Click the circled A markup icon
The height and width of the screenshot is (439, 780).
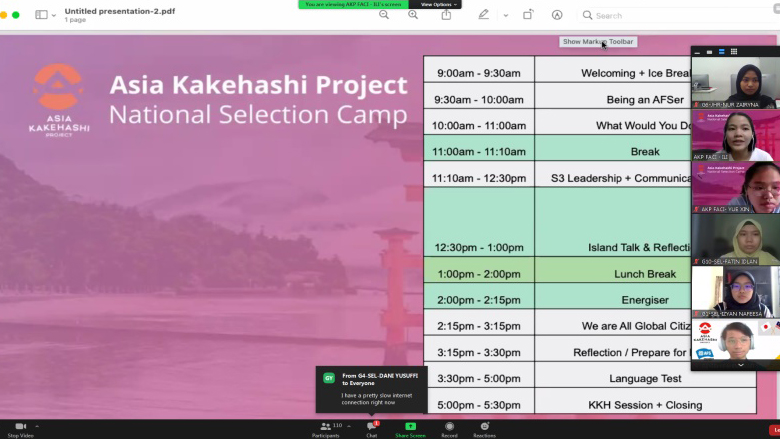point(557,15)
